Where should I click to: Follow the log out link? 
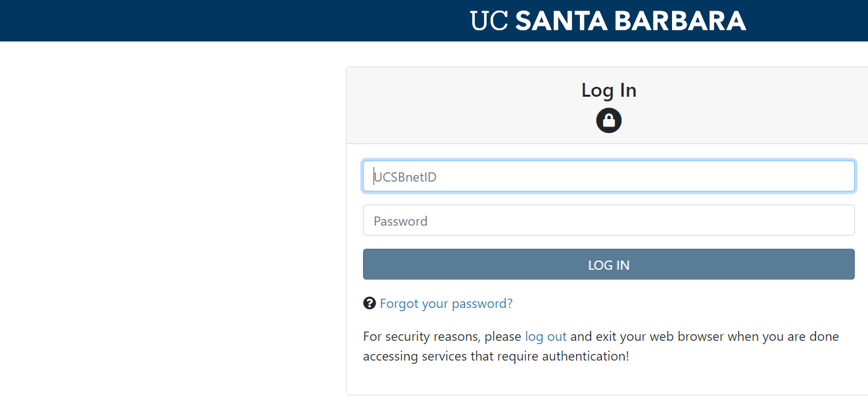545,336
